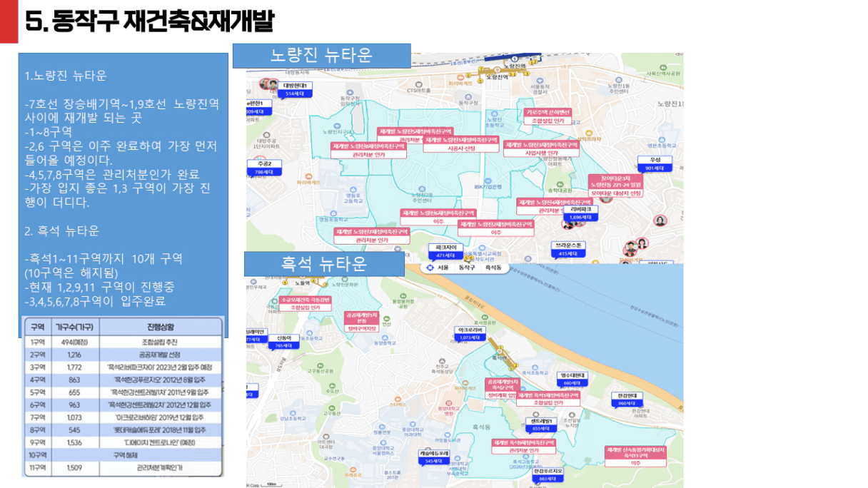Click the 모아타운3차 대상지 선정 label
Screen dimensions: 868x488
pyautogui.click(x=616, y=185)
